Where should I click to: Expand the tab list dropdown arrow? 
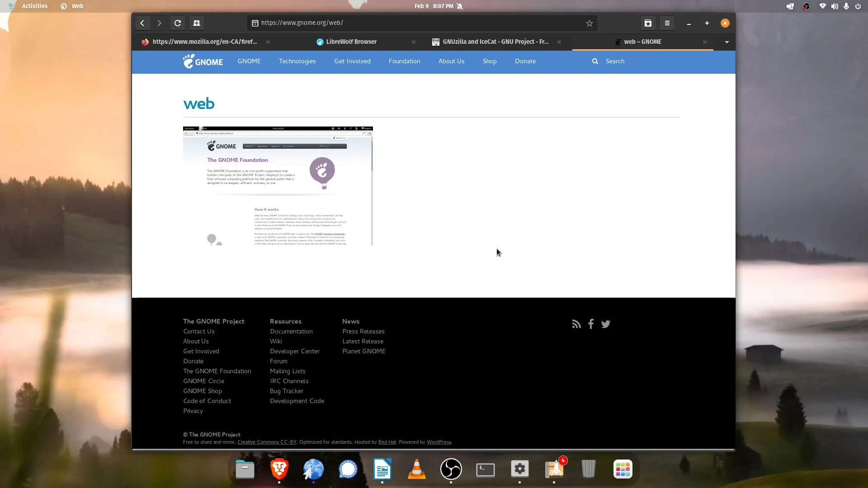click(727, 42)
